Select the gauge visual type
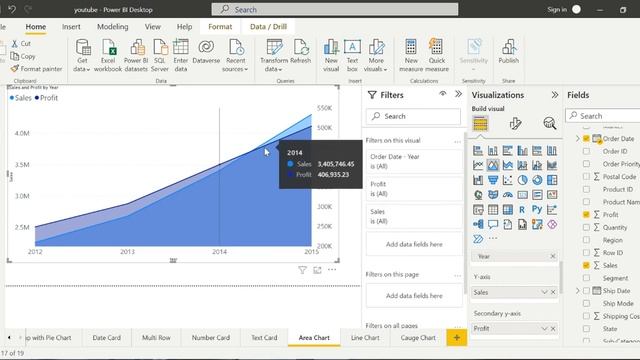Viewport: 640px width, 360px height. pos(508,195)
